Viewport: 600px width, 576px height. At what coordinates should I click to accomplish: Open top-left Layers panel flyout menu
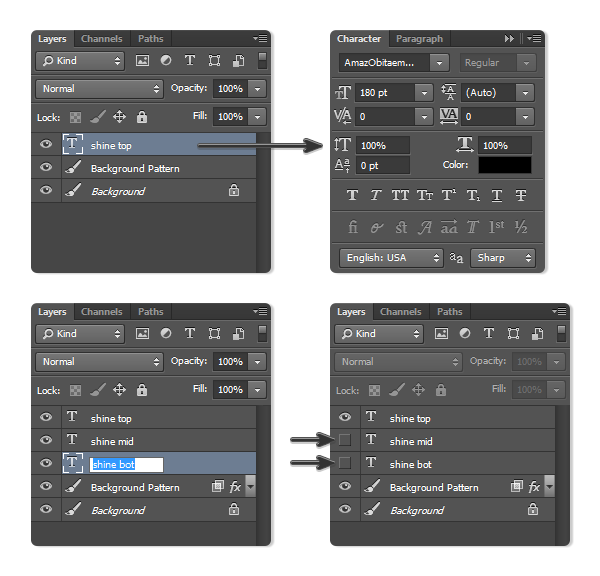[260, 38]
